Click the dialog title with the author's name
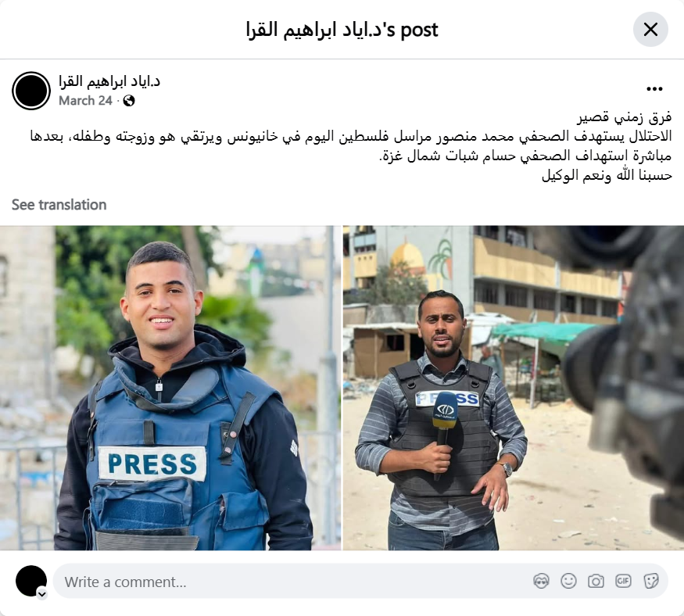 (x=342, y=30)
